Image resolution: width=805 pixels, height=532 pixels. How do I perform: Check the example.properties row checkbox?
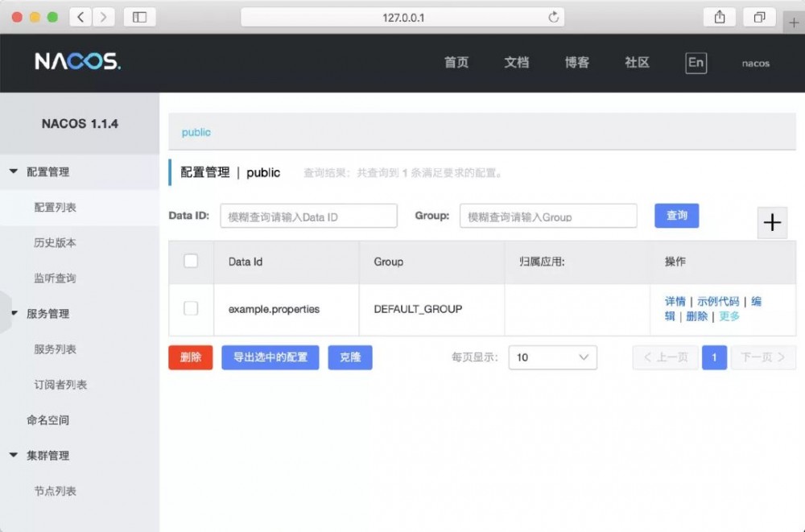(x=191, y=309)
